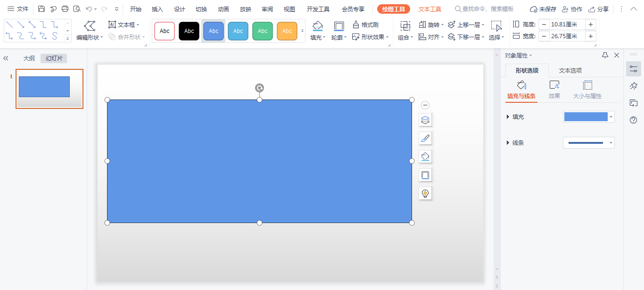
Task: Increase height with the plus button
Action: tap(591, 25)
